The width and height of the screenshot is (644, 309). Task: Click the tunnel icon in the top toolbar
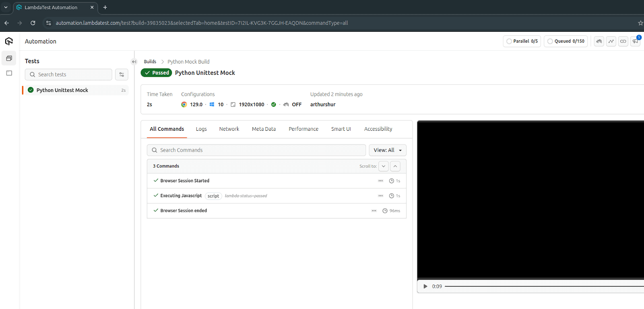[599, 41]
